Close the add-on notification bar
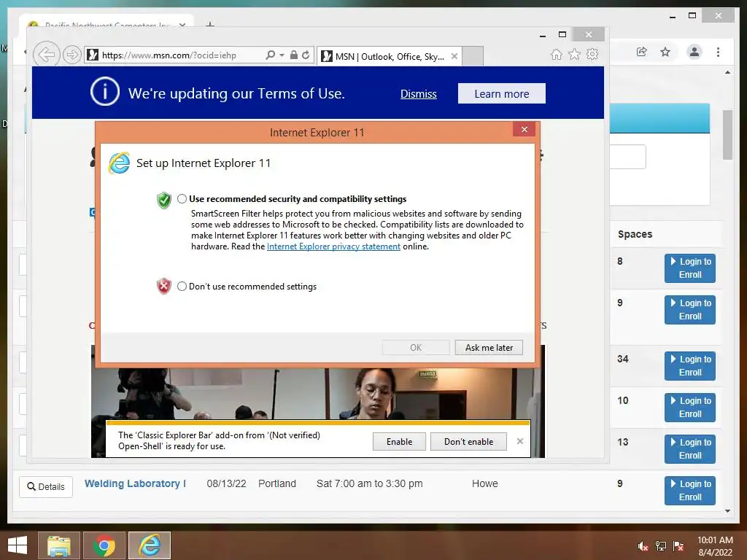 pos(519,441)
